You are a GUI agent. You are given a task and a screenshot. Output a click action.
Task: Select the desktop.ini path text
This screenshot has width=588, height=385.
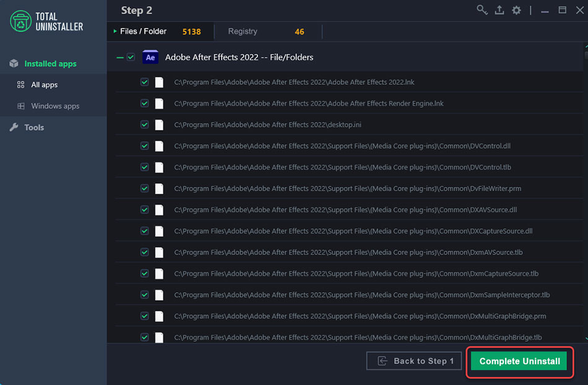click(268, 125)
